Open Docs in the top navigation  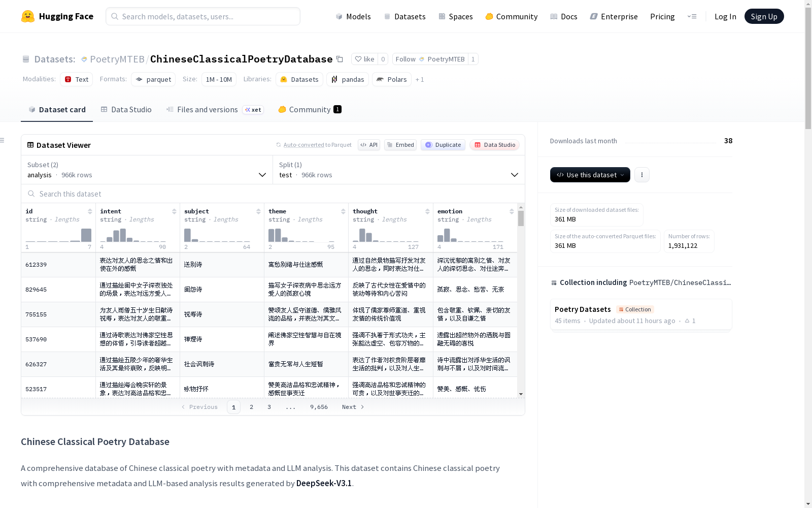pos(564,16)
